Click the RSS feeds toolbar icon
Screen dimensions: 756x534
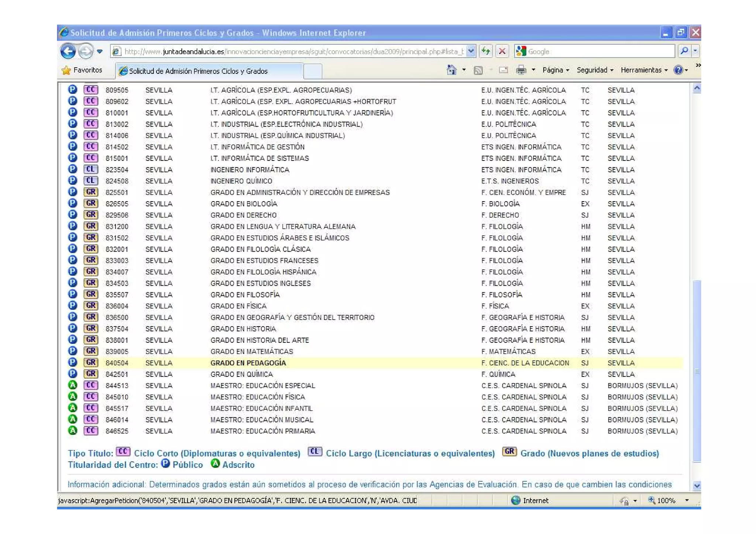point(478,70)
